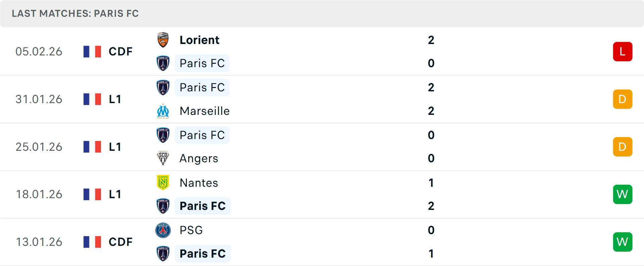Open the Marseille team link
Screen dimensions: 644x266
click(205, 111)
